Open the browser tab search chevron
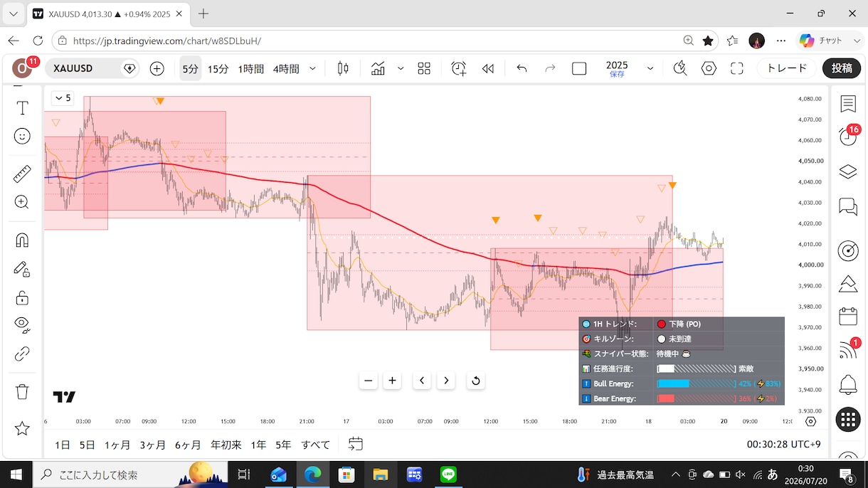 (x=14, y=14)
